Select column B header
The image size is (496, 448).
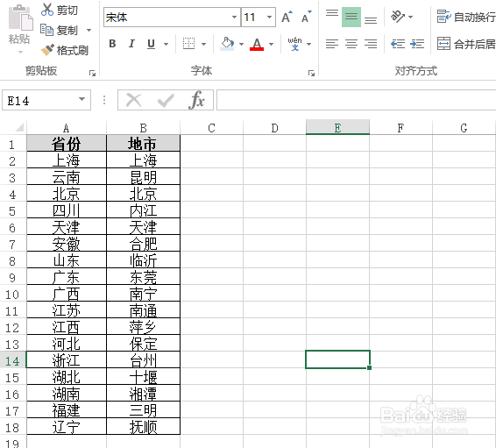144,127
